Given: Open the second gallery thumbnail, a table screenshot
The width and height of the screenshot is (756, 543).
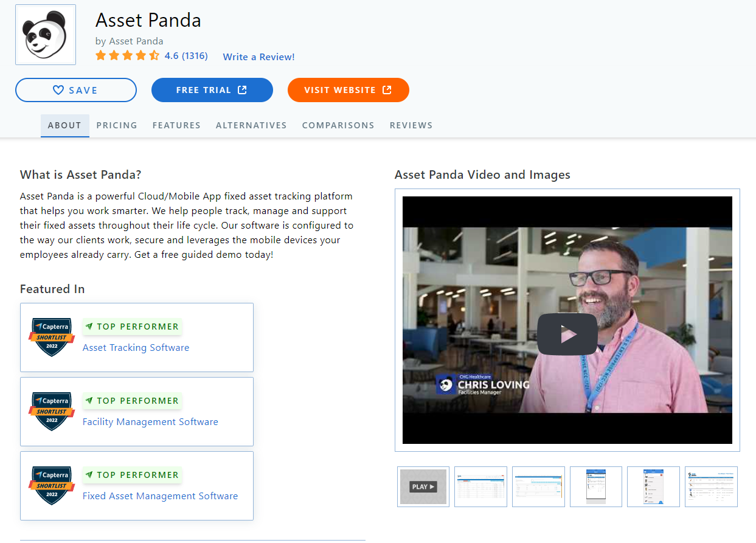Looking at the screenshot, I should pyautogui.click(x=480, y=486).
